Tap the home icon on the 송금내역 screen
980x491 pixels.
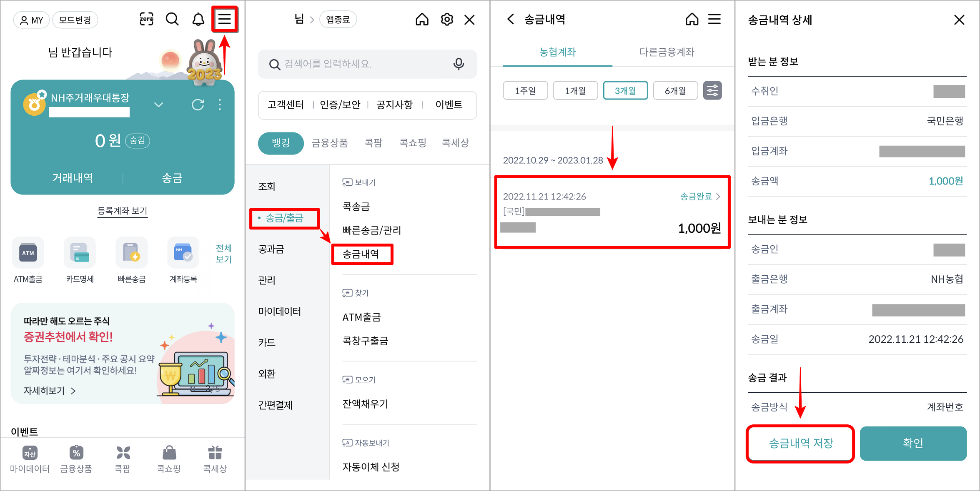click(x=692, y=19)
